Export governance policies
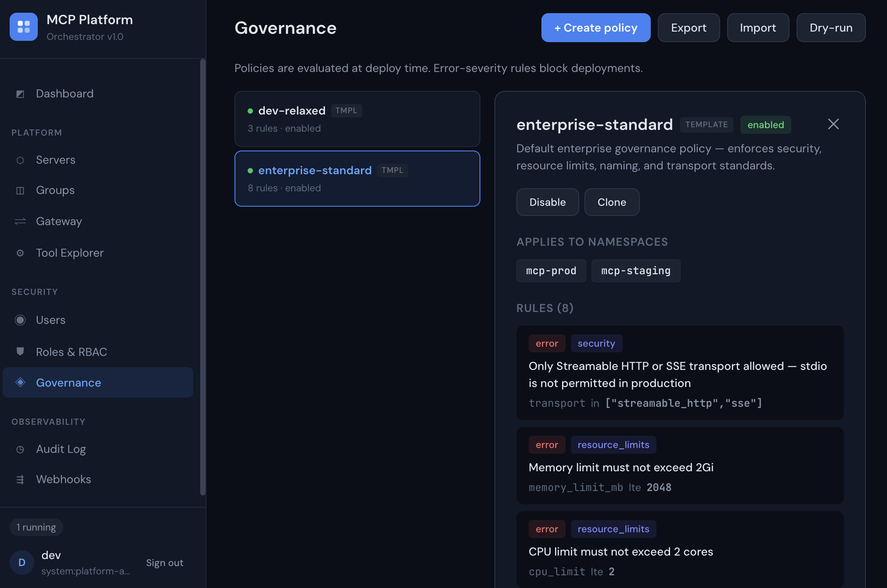Viewport: 887px width, 588px height. coord(689,28)
